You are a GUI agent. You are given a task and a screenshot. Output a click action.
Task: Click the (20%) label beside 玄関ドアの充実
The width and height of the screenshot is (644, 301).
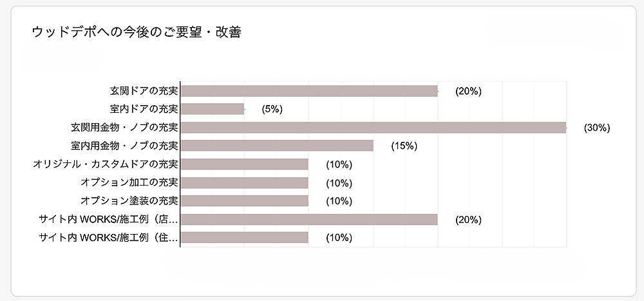point(468,91)
